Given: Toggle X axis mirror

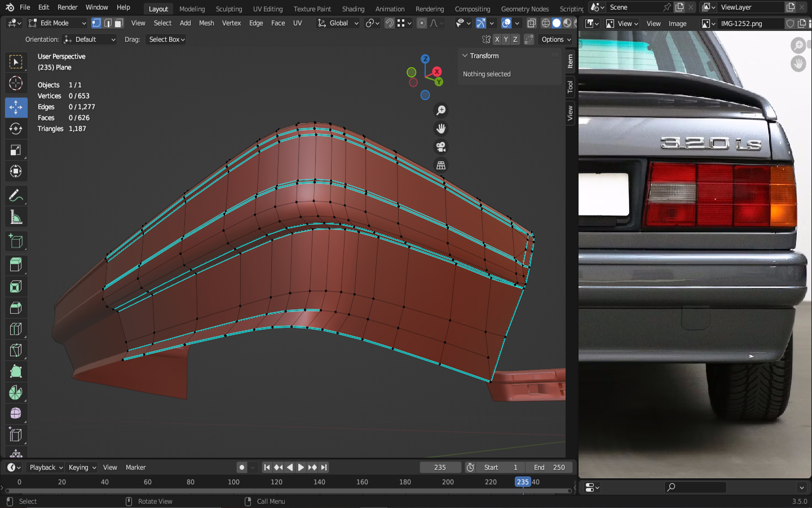Looking at the screenshot, I should point(497,40).
